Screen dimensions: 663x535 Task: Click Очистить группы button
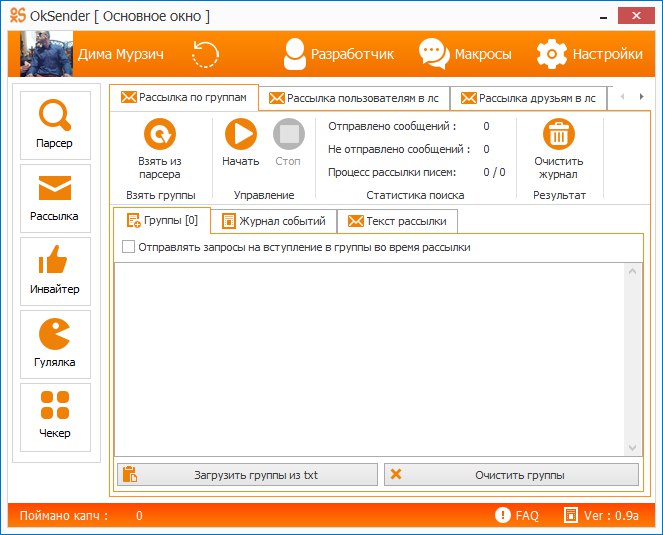click(x=511, y=475)
